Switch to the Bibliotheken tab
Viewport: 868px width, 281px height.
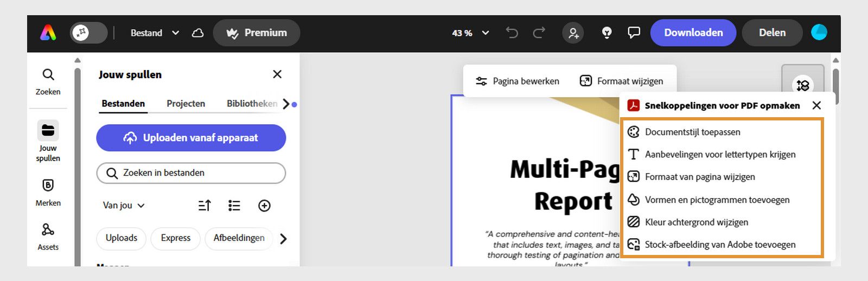point(252,104)
